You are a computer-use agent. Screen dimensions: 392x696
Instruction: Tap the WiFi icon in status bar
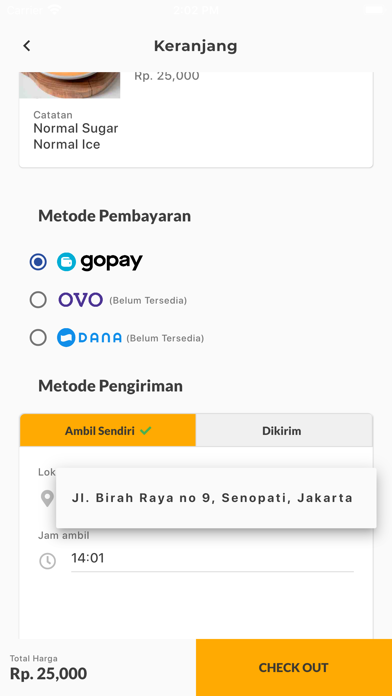tap(55, 9)
